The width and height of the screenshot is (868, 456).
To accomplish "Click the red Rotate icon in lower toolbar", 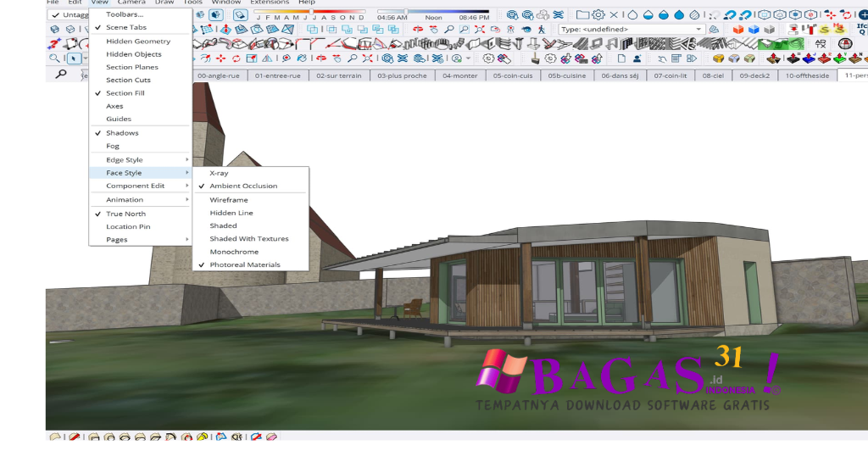I will pos(236,58).
